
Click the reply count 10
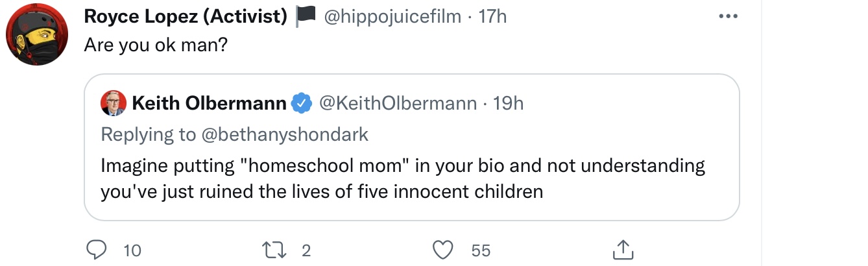tap(132, 250)
